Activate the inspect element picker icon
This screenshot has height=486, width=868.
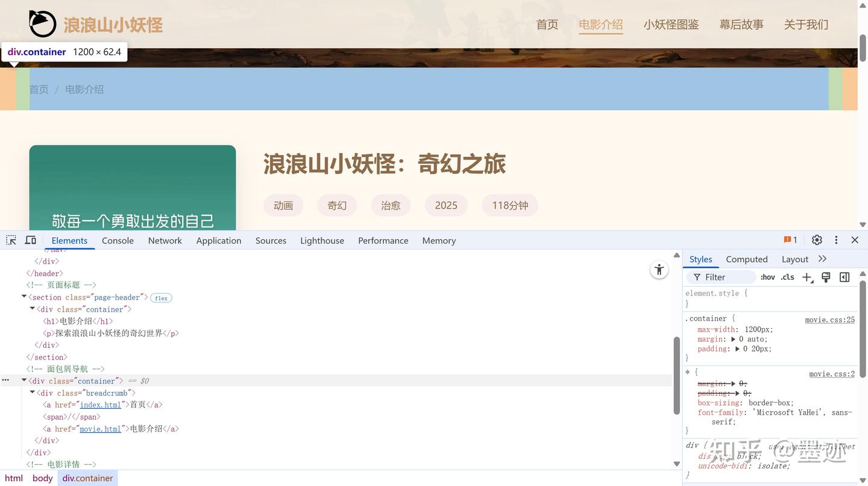[11, 240]
